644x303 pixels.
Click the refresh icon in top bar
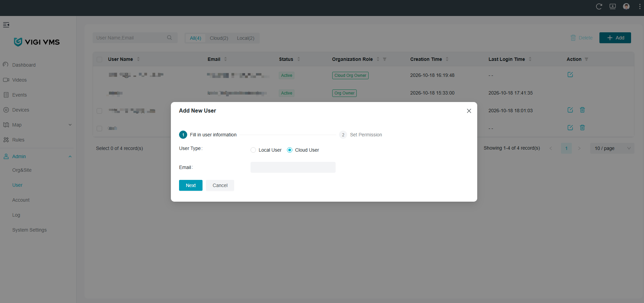pos(599,6)
